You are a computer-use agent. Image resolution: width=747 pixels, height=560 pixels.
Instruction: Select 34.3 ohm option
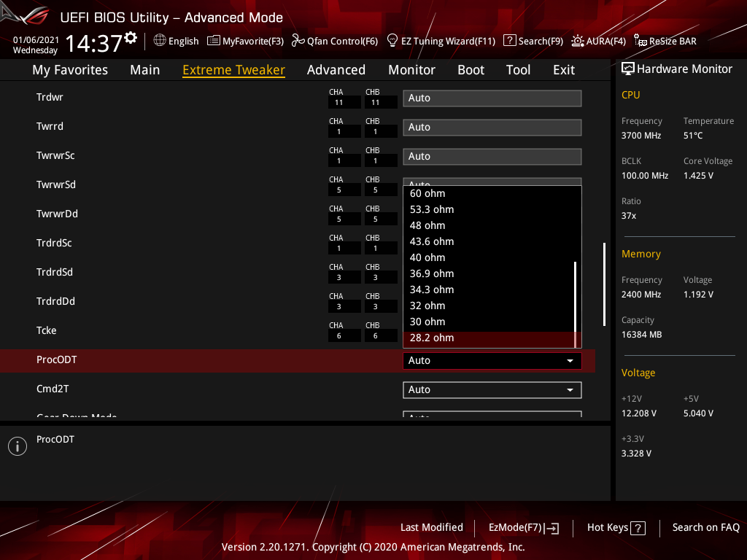489,289
